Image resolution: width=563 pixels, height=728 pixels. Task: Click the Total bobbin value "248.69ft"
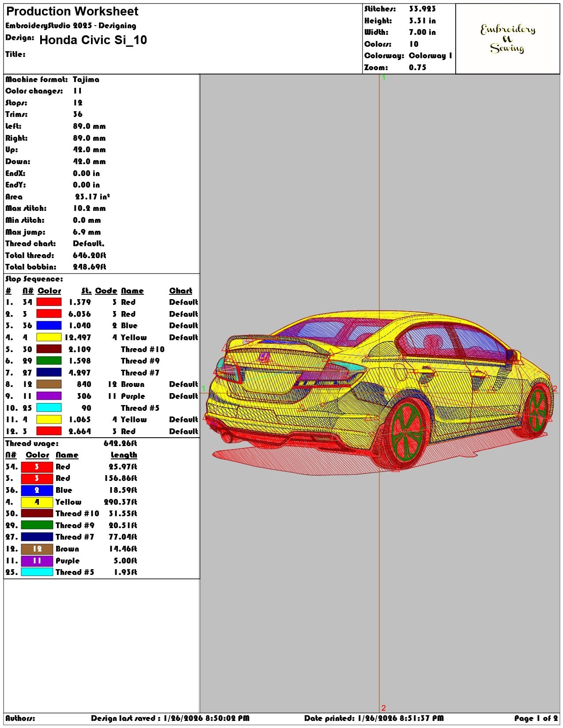tap(90, 267)
